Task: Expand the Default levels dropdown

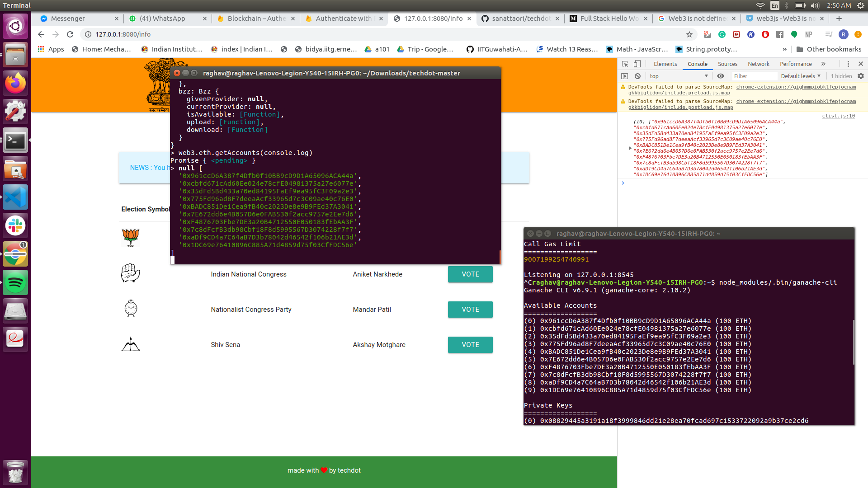Action: point(800,76)
